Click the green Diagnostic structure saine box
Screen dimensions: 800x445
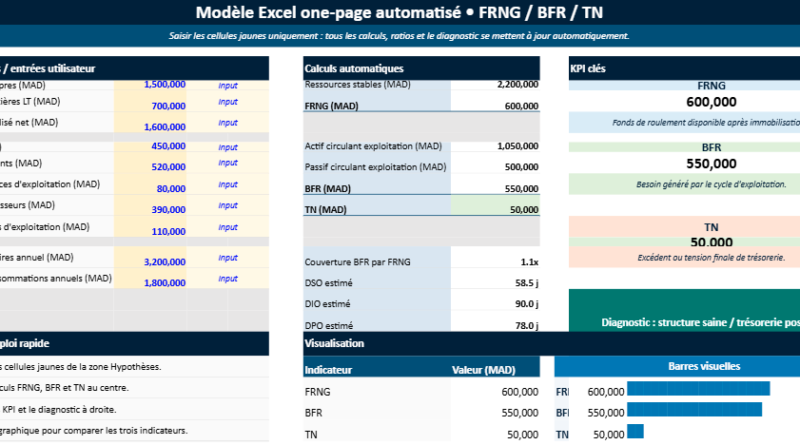coord(684,310)
